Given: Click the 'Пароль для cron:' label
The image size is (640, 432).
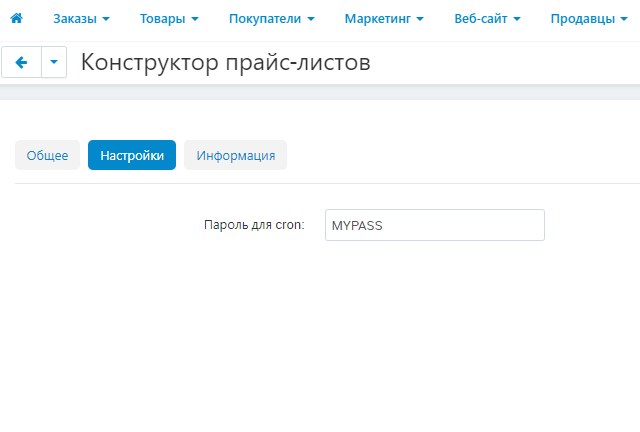Looking at the screenshot, I should (254, 225).
